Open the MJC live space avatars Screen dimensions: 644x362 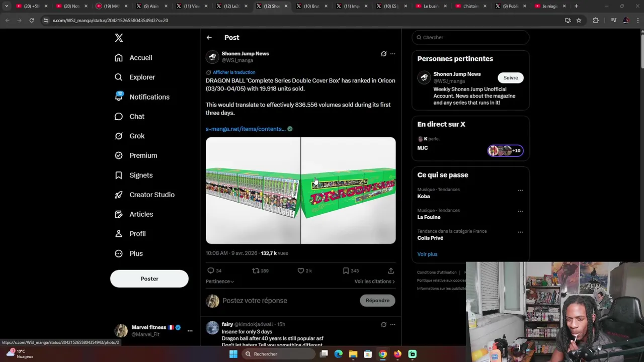506,151
